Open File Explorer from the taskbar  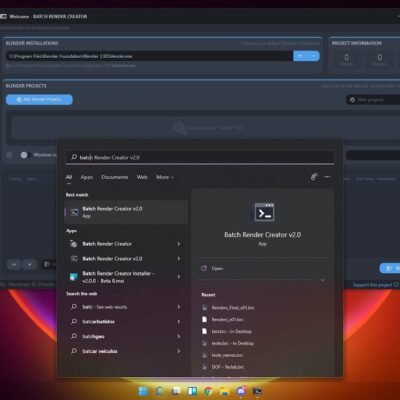(x=225, y=391)
